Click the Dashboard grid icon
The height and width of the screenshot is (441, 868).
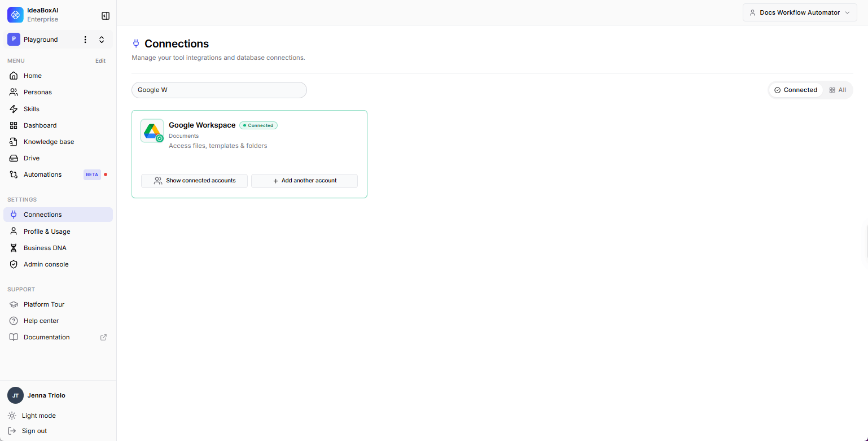click(14, 125)
